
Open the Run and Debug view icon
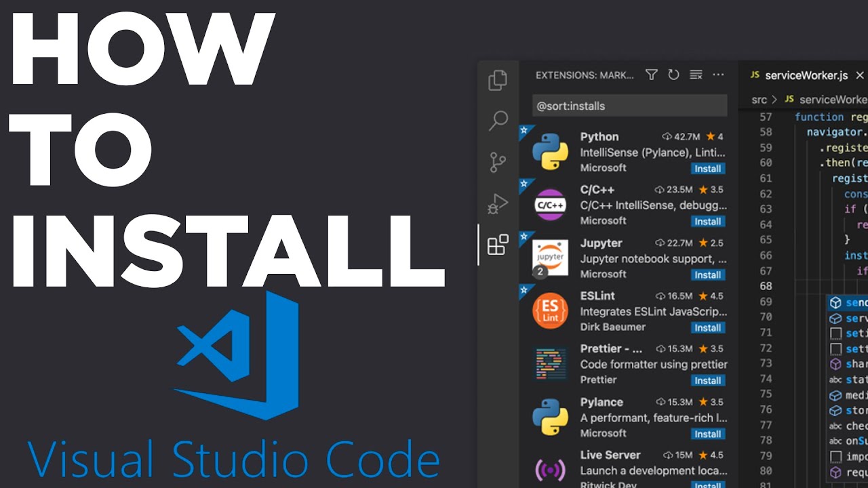point(498,203)
